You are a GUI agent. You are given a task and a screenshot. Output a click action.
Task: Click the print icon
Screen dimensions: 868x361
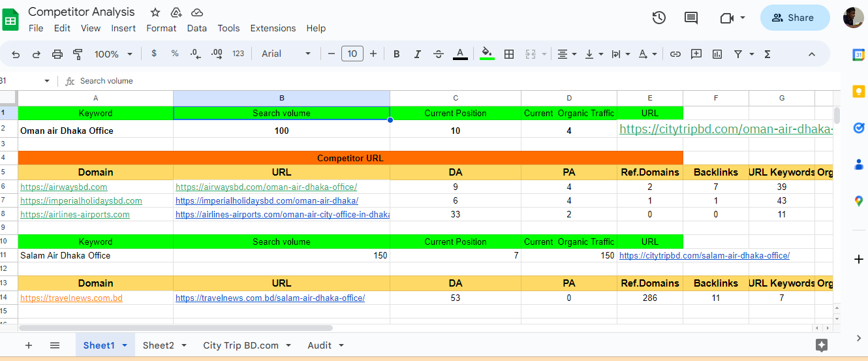pos(57,54)
